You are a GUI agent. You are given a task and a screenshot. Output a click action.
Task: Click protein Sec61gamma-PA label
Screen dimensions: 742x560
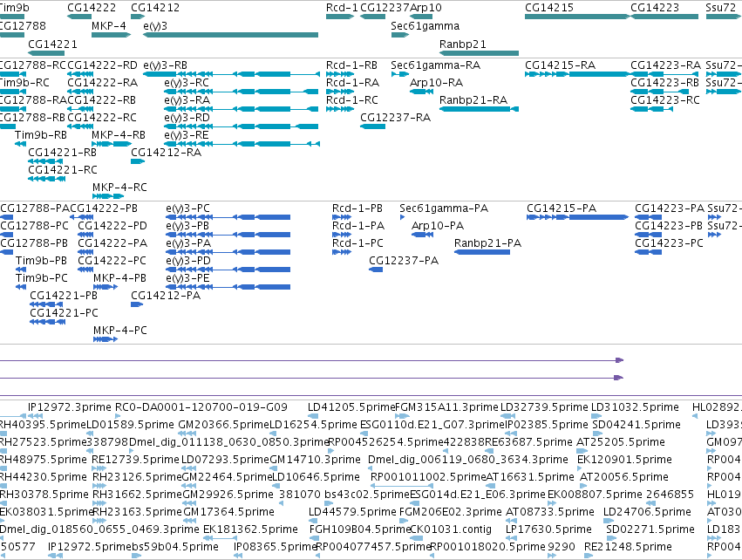444,208
